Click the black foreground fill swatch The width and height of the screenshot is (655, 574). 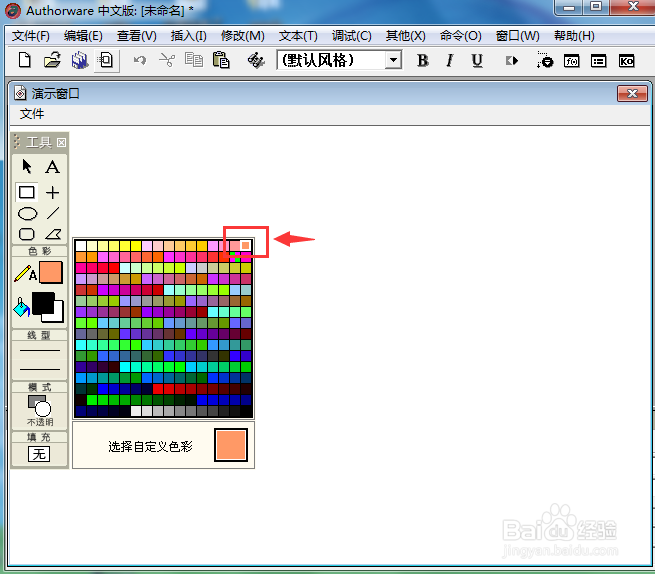pyautogui.click(x=43, y=303)
